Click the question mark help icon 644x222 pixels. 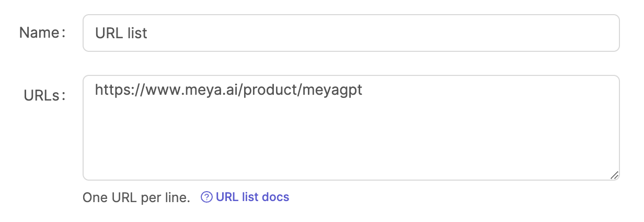click(207, 197)
